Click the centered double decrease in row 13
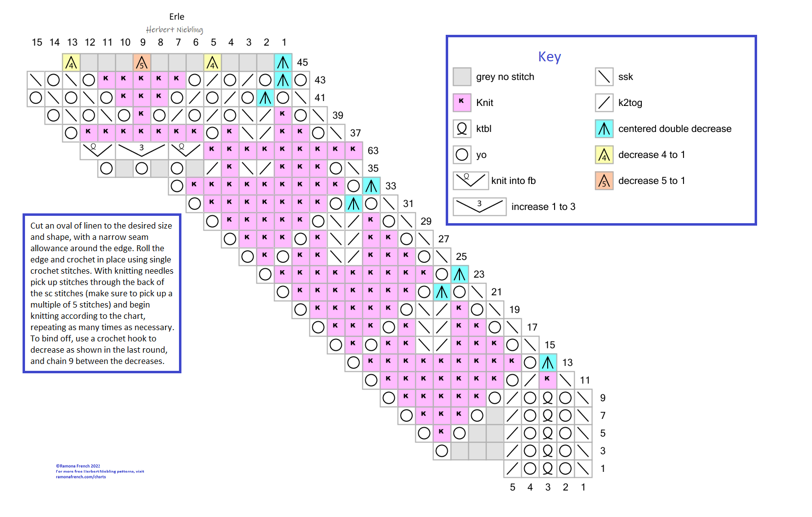The height and width of the screenshot is (517, 812). (548, 362)
